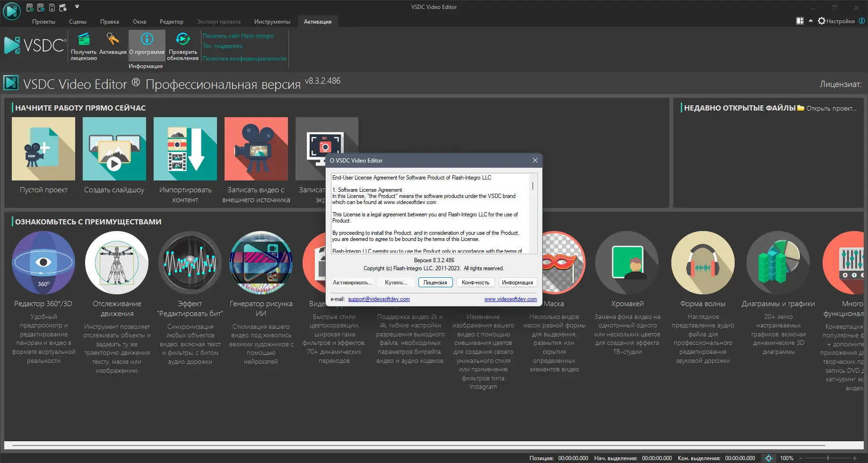Click the fit-to-screen icon in status bar

769,458
